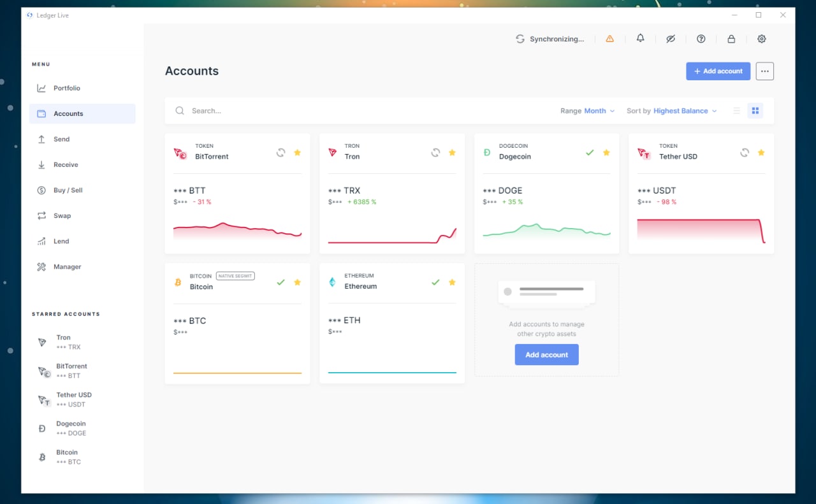The image size is (816, 504).
Task: Click the -98 % change on Tether card
Action: click(x=667, y=202)
